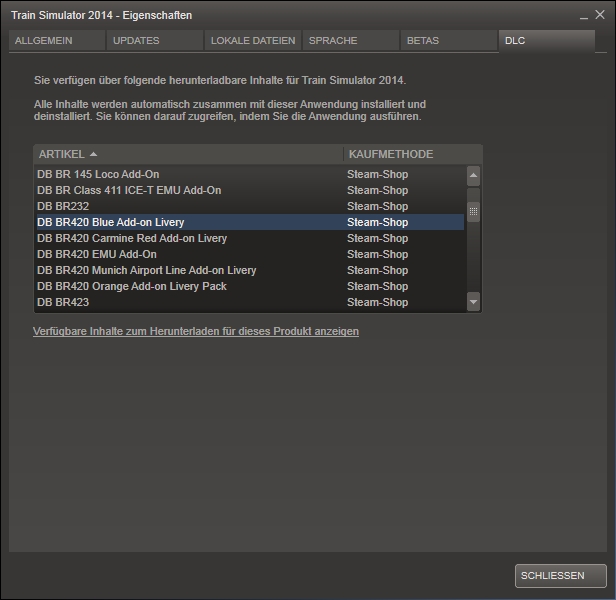Select DB BR420 Blue Add-on Livery row
616x600 pixels.
pos(250,222)
